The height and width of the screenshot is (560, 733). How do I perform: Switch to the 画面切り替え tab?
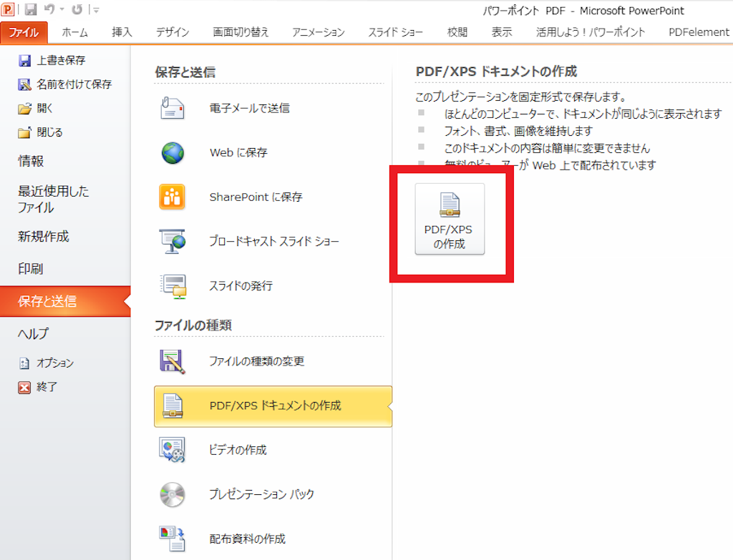coord(241,32)
